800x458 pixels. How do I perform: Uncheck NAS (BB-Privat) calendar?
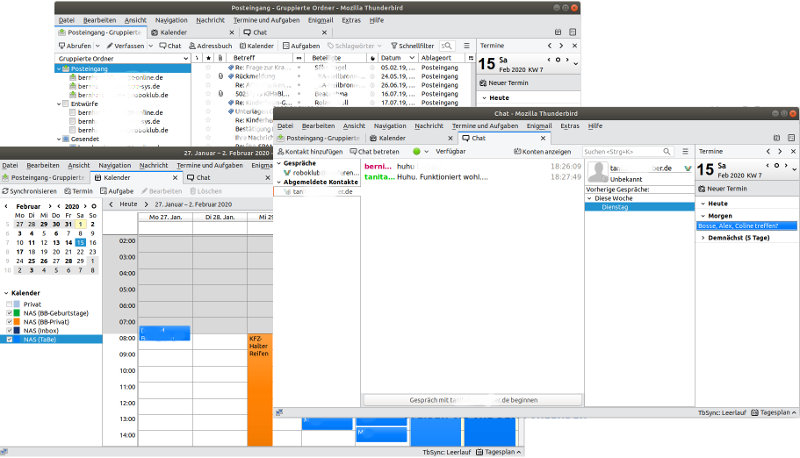tap(9, 321)
